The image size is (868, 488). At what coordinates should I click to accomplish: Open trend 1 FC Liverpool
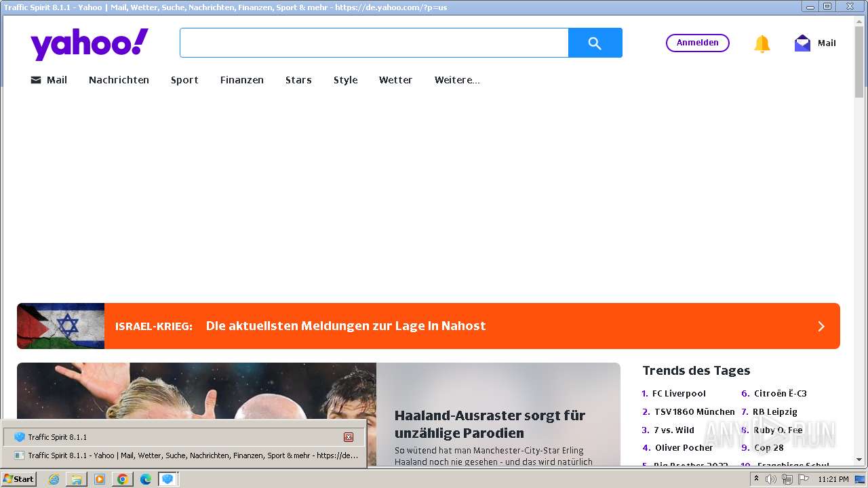[x=679, y=393]
